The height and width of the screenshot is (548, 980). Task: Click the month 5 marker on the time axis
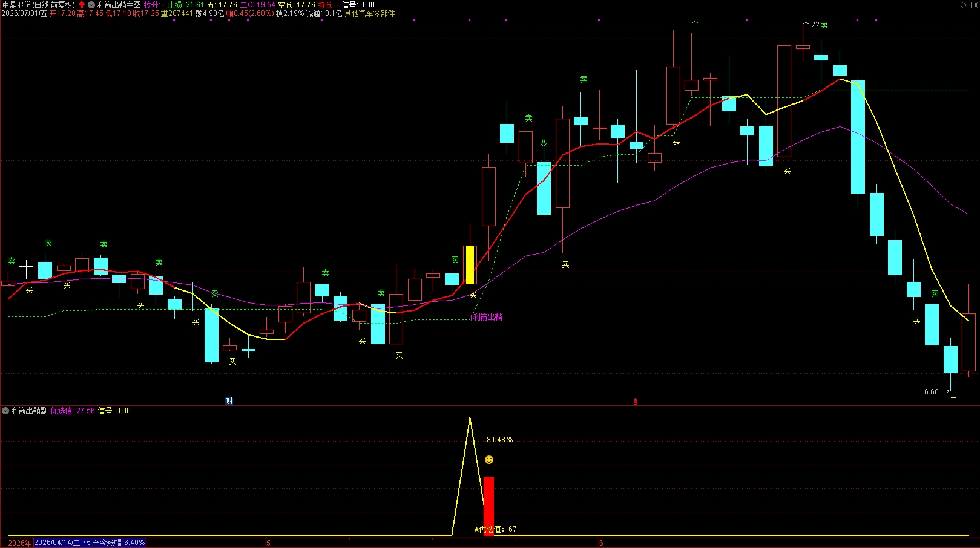point(268,543)
